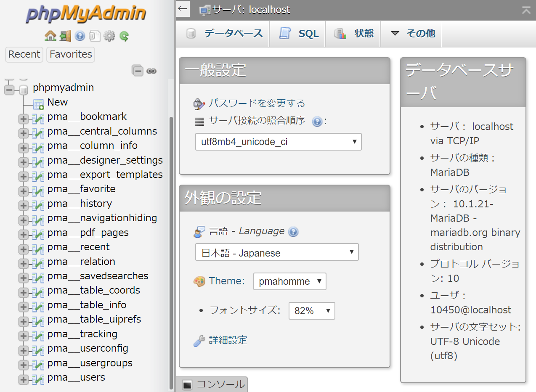The height and width of the screenshot is (392, 536).
Task: Click 10450@localhost user text
Action: tap(471, 310)
